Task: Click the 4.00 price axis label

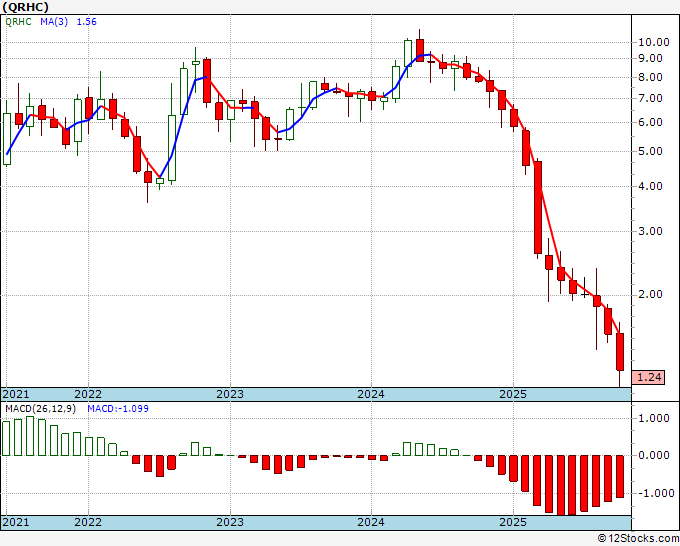Action: tap(650, 186)
